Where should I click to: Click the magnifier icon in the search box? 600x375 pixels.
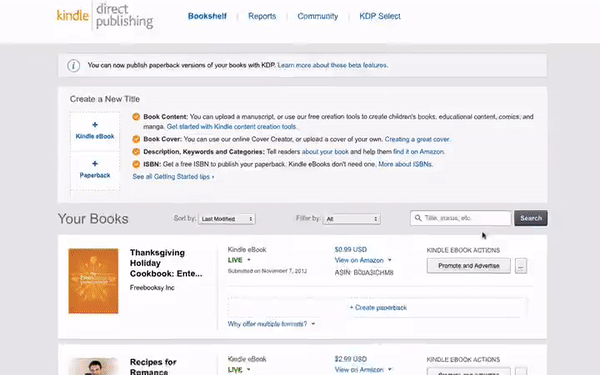pyautogui.click(x=418, y=218)
